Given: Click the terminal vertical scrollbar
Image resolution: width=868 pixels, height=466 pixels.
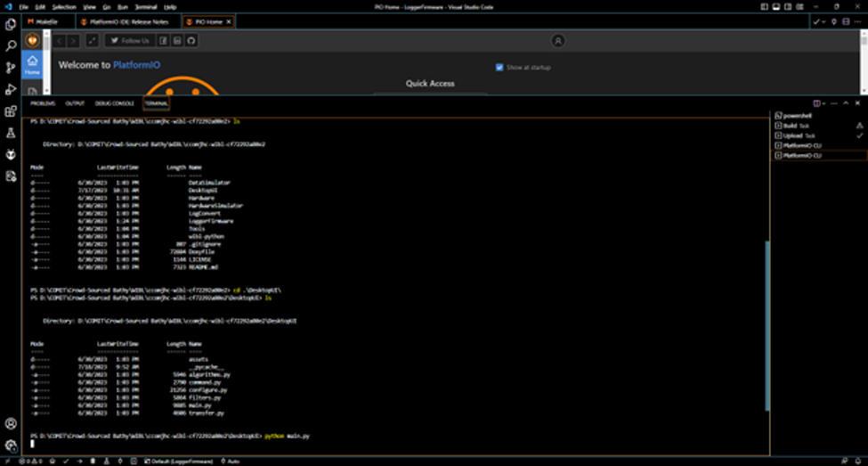Looking at the screenshot, I should coord(767,326).
